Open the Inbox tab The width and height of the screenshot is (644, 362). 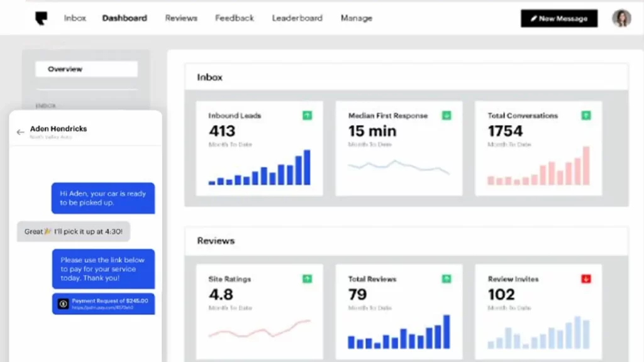pos(75,18)
